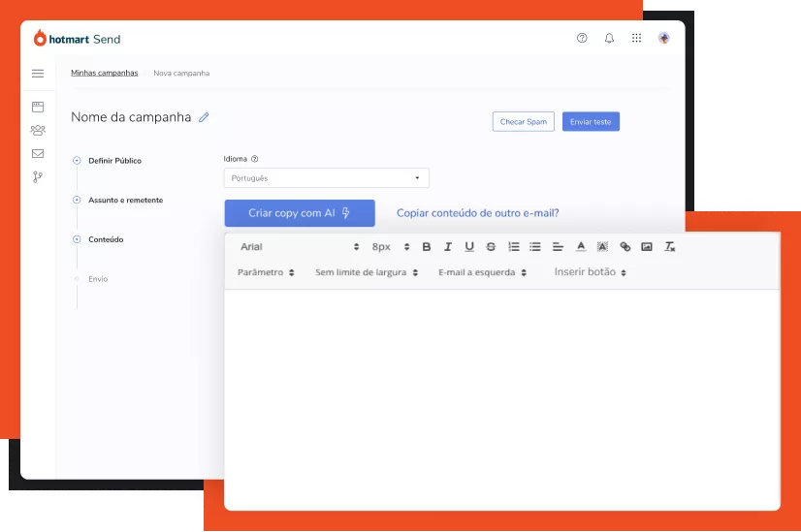801x532 pixels.
Task: Open the Arial font dropdown
Action: (x=299, y=247)
